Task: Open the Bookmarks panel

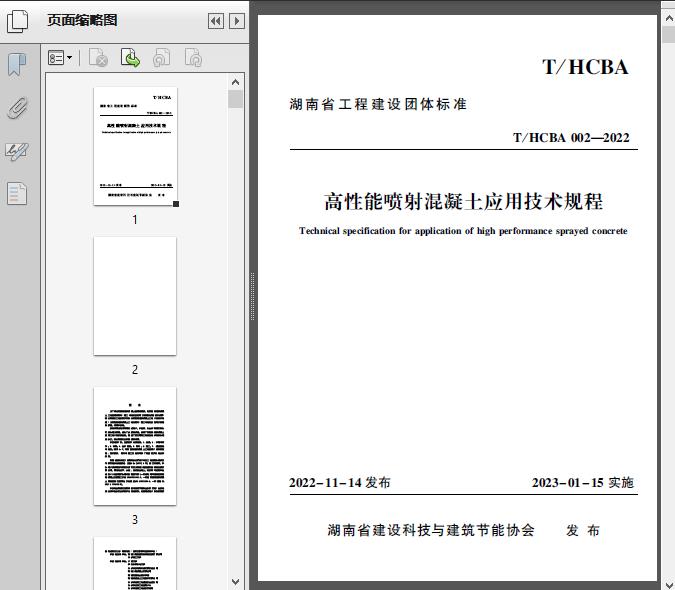Action: (x=17, y=65)
